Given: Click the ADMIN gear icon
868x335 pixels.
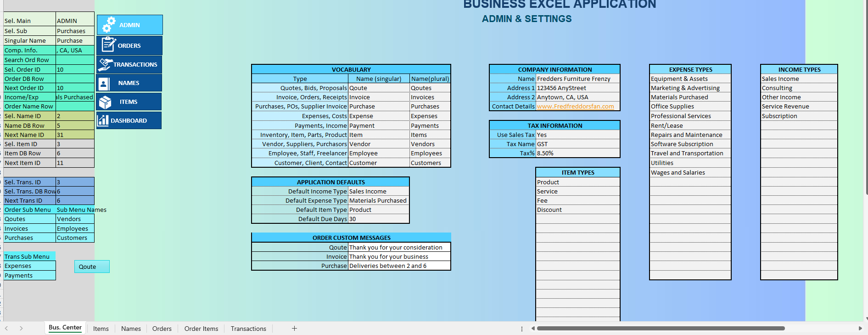Looking at the screenshot, I should [109, 25].
